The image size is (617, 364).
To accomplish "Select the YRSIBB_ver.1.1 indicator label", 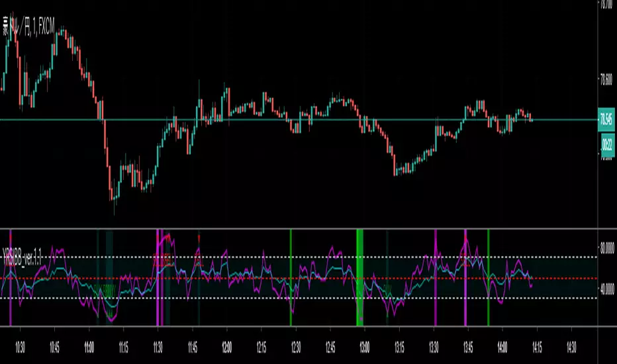I will click(x=22, y=257).
